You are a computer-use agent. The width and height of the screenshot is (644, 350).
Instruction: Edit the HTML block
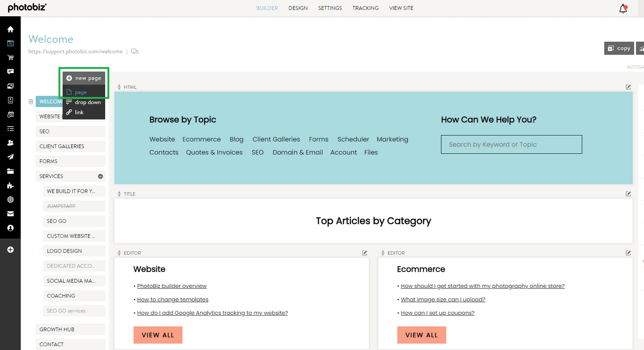click(x=628, y=87)
